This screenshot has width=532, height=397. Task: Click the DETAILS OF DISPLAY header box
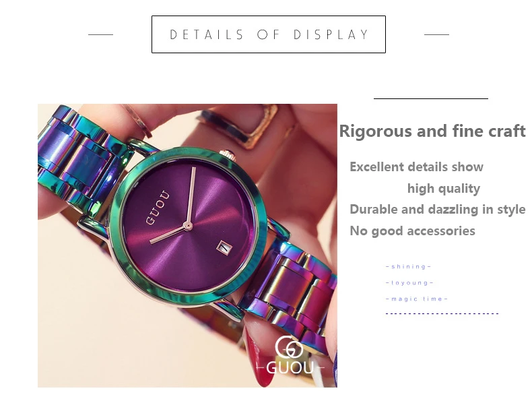click(x=269, y=34)
